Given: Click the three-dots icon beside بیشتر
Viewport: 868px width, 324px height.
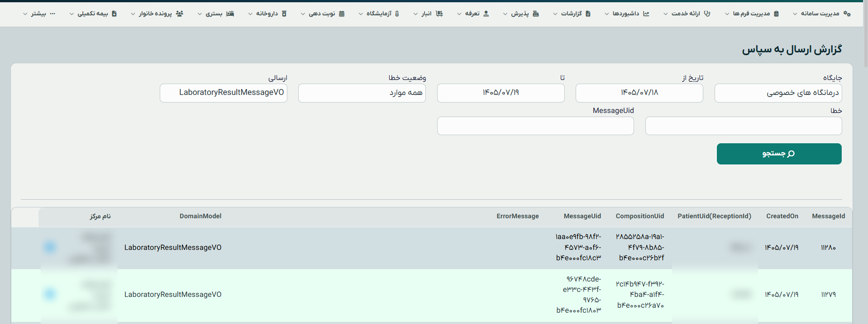Looking at the screenshot, I should coord(52,14).
